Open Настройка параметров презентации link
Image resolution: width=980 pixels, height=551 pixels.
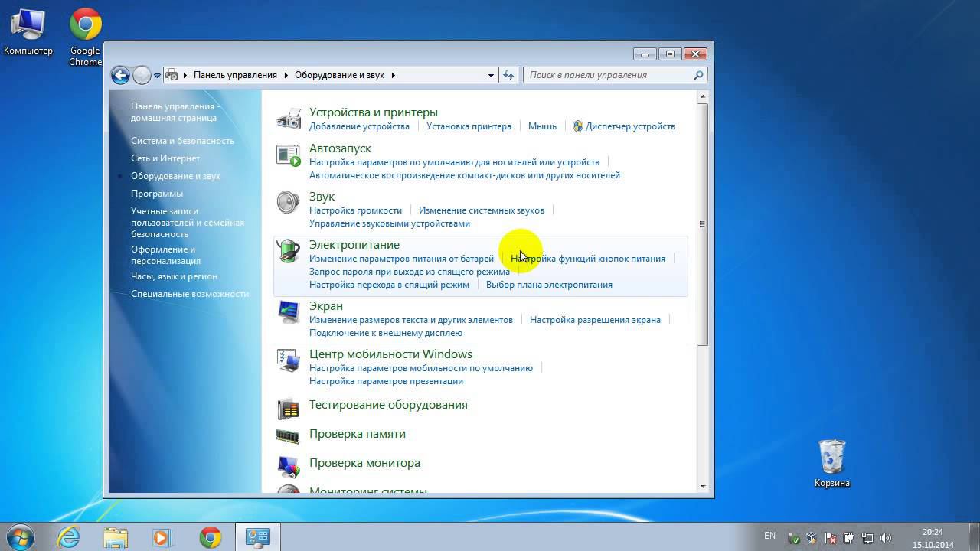[386, 381]
